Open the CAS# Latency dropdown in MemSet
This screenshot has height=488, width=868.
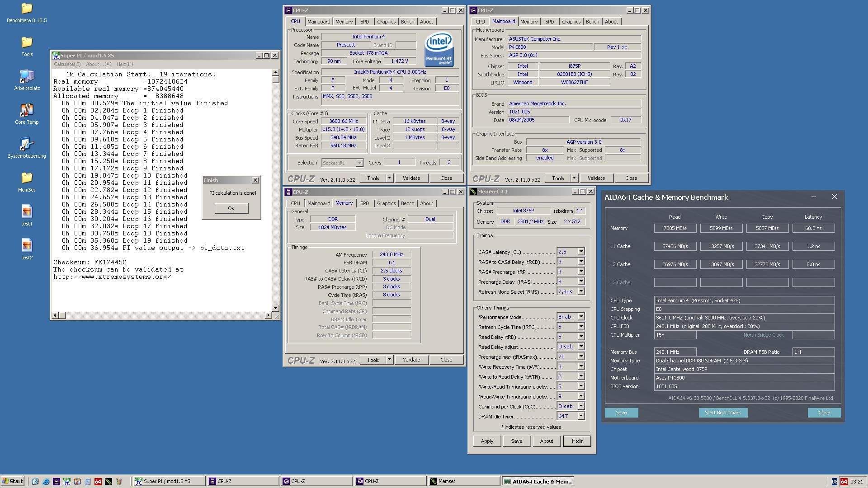[581, 252]
